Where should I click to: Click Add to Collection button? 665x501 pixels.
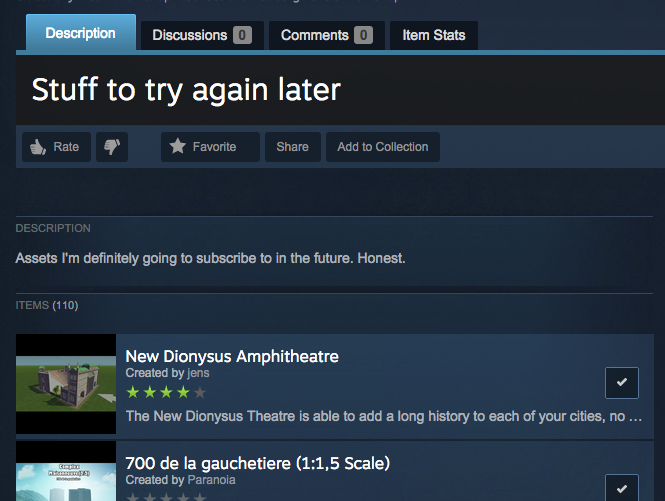pyautogui.click(x=383, y=147)
